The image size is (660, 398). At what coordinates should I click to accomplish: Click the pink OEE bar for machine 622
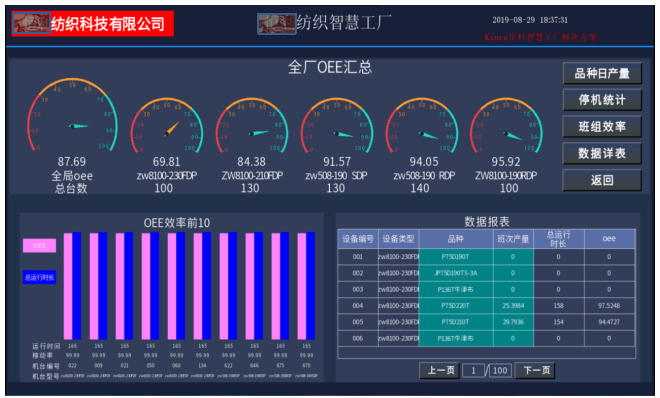coord(224,286)
